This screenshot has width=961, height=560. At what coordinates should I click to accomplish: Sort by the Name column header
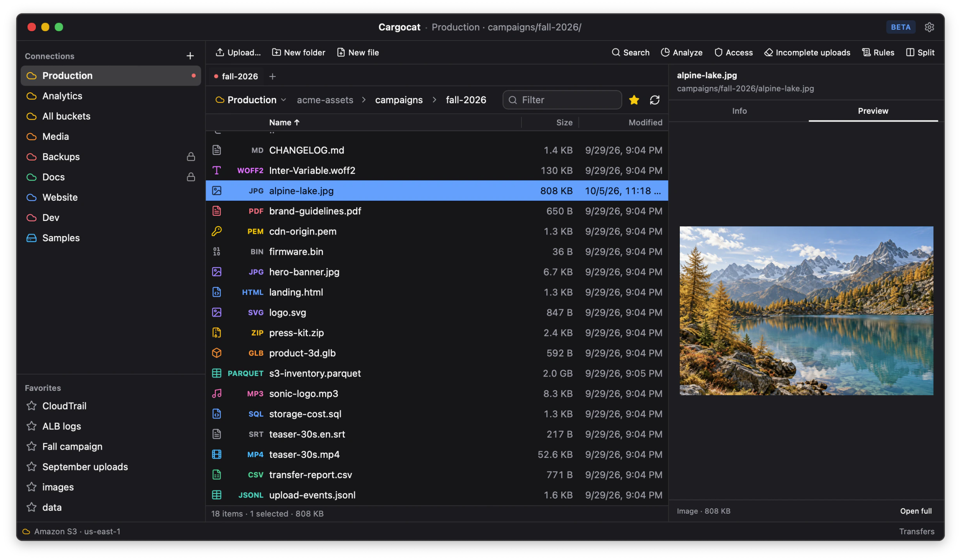pos(284,122)
